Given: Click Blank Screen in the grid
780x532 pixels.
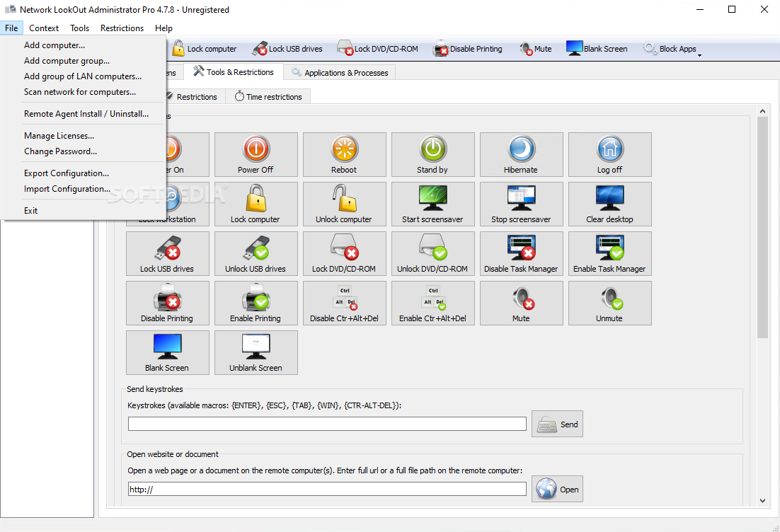Looking at the screenshot, I should click(167, 353).
